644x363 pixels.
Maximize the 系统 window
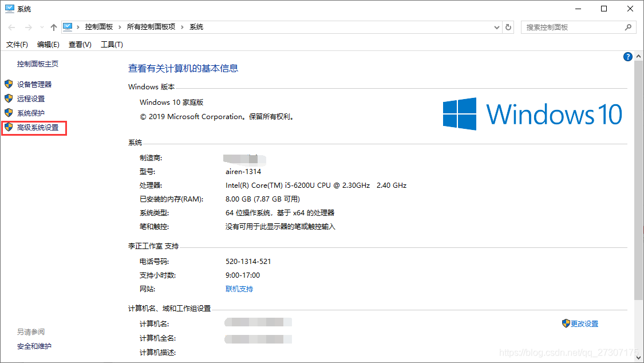pos(604,9)
